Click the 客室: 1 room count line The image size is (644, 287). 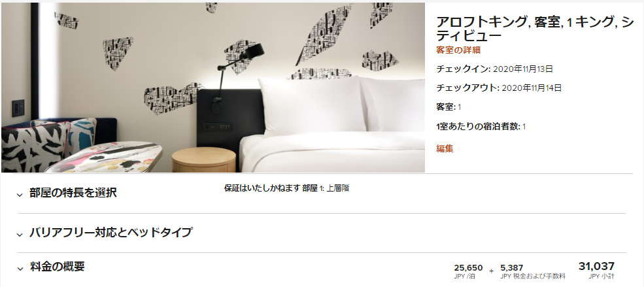(449, 107)
